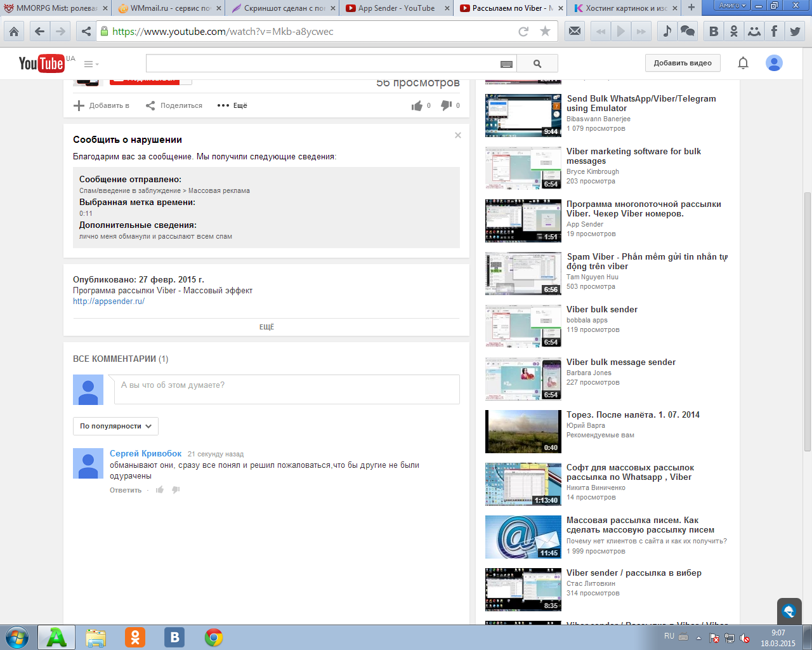Switch to the 'Хостинг картинок' tab
Image resolution: width=812 pixels, height=650 pixels.
coord(625,8)
